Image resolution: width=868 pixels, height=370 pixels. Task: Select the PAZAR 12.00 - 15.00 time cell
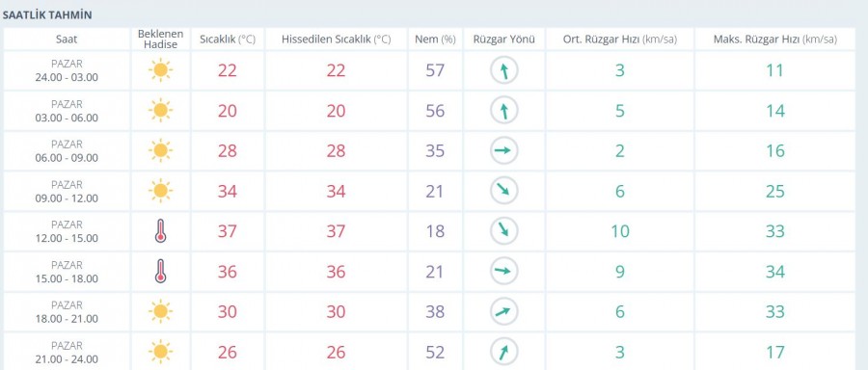pos(67,231)
